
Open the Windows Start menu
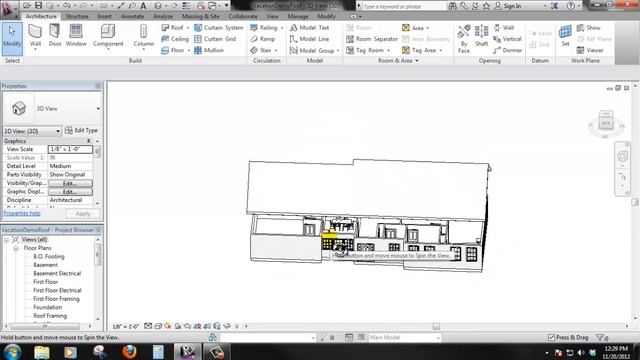tap(13, 351)
